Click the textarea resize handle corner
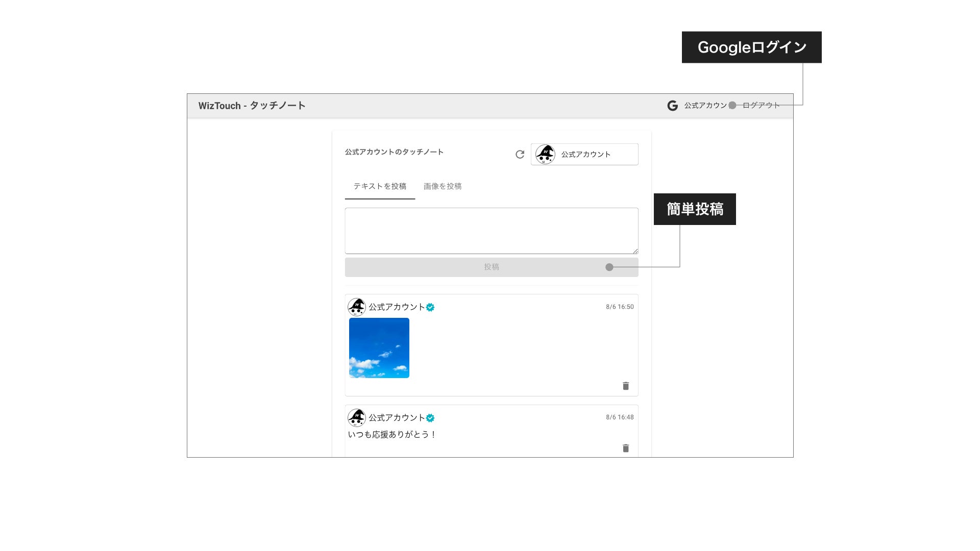 click(x=635, y=251)
